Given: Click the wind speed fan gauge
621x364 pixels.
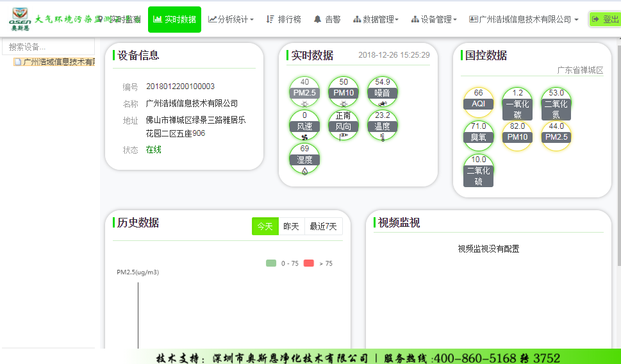Looking at the screenshot, I should pyautogui.click(x=304, y=126).
